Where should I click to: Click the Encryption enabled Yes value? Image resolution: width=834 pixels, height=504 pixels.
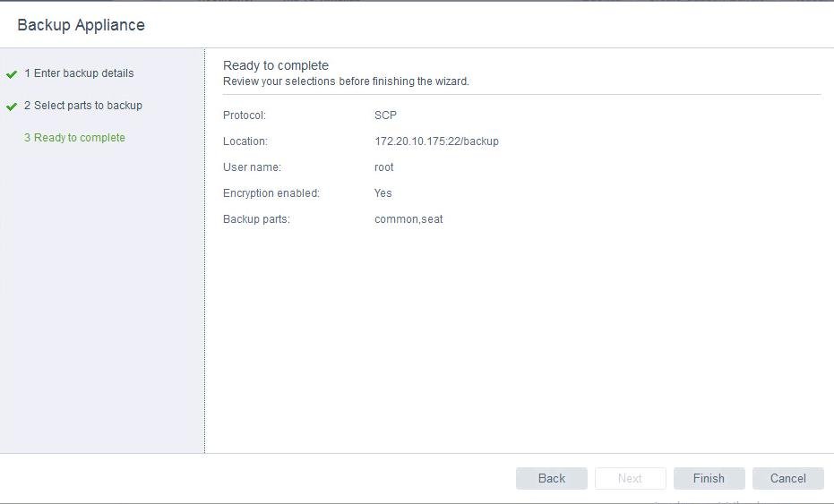(x=383, y=193)
